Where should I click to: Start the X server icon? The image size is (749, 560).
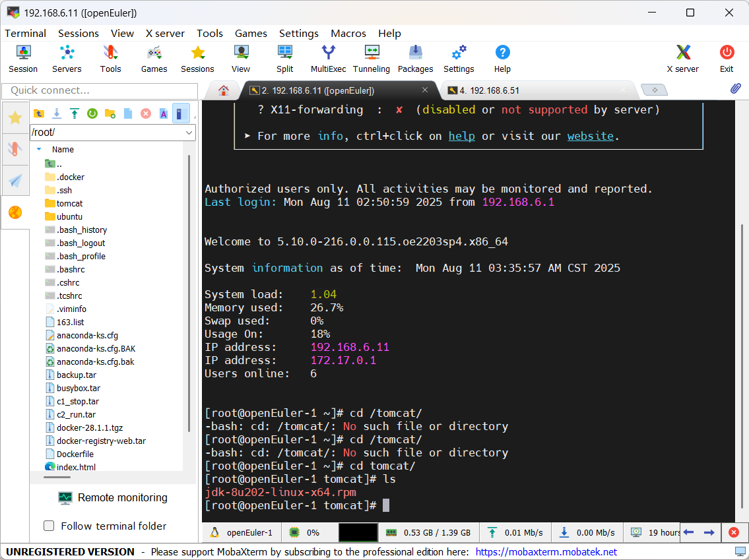682,59
